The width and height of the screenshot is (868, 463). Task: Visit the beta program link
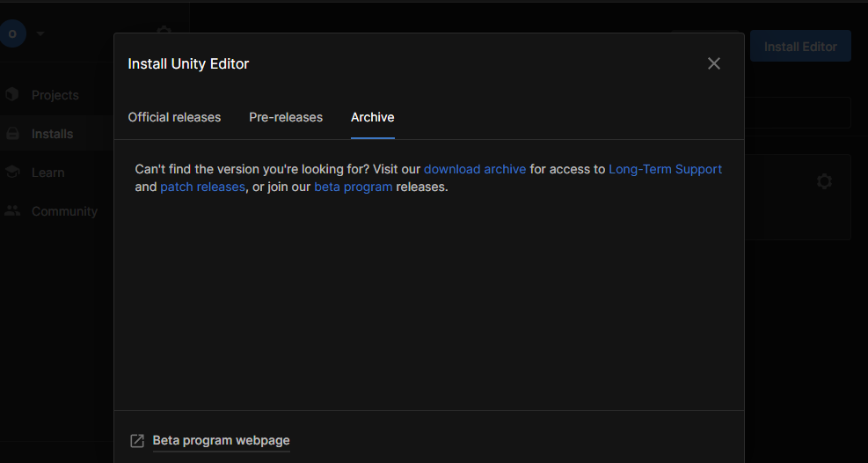click(354, 187)
